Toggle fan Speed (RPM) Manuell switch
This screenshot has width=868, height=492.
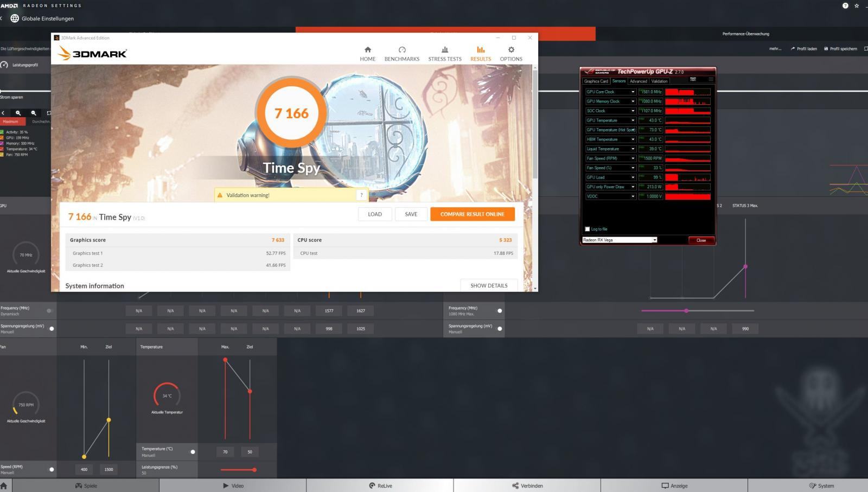[x=50, y=469]
